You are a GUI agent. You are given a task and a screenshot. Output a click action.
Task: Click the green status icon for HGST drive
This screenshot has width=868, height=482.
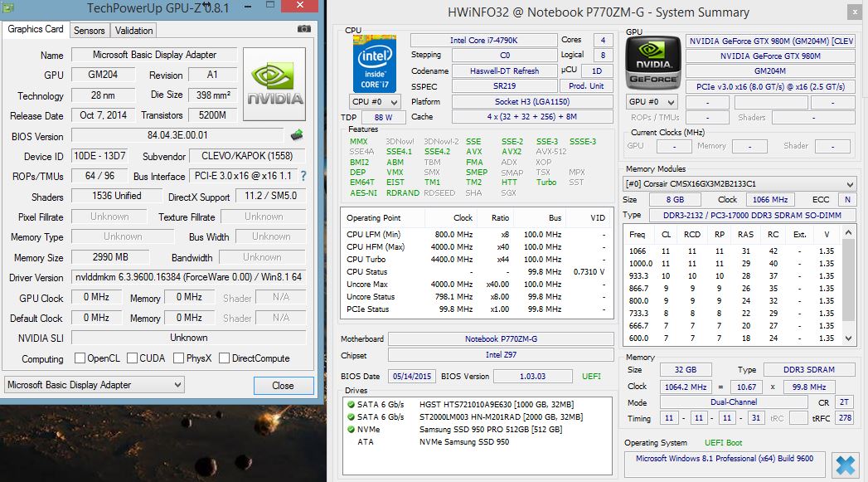(351, 405)
